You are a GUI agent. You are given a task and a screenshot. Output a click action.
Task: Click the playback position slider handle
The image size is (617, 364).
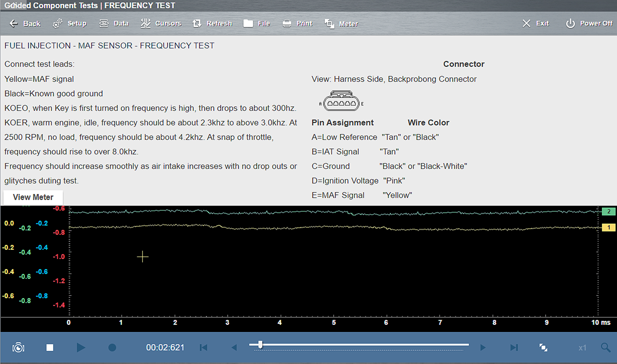click(260, 345)
